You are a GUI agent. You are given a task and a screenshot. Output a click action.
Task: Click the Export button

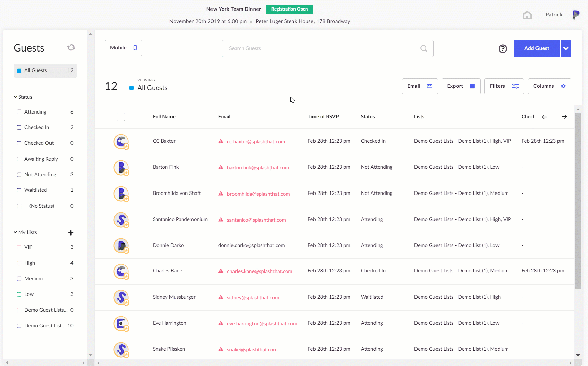tap(461, 86)
